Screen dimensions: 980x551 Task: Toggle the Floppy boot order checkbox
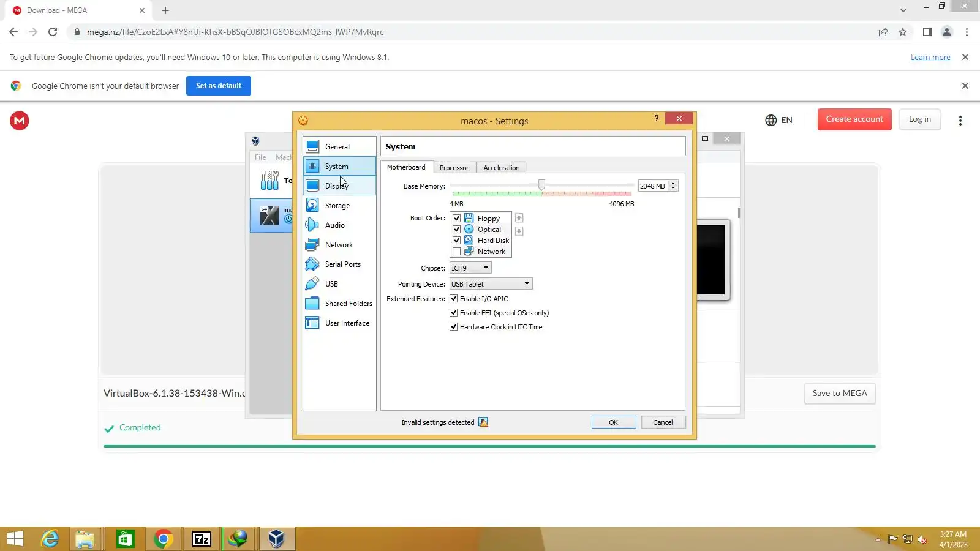[456, 218]
